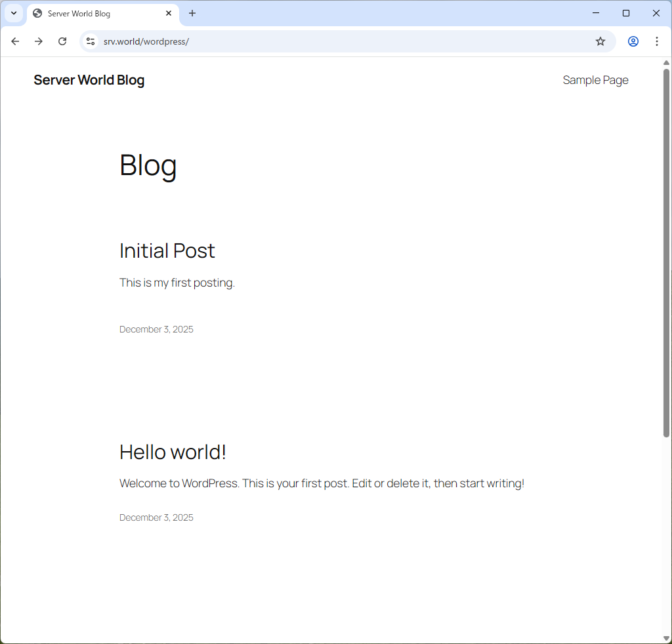Click the Server World Blog site title
The height and width of the screenshot is (644, 672).
89,80
